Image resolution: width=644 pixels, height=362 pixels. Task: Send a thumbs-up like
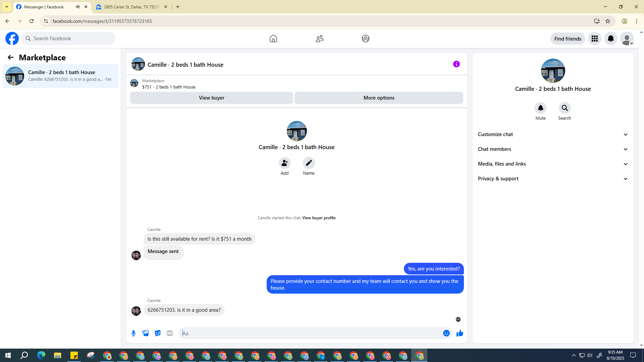(x=460, y=333)
